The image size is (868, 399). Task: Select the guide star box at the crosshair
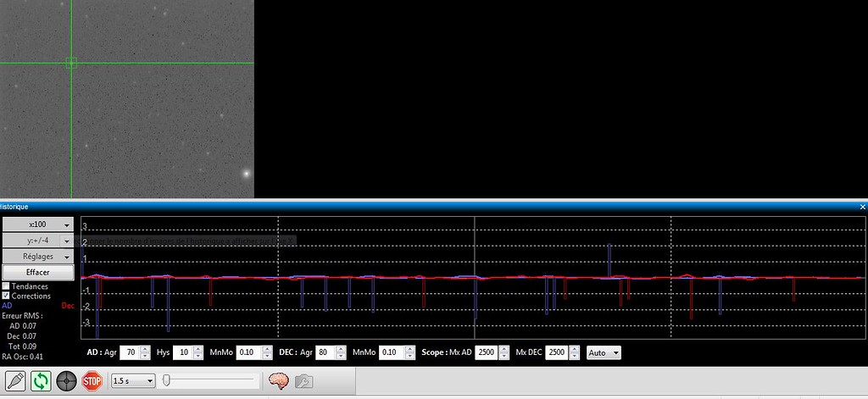tap(71, 63)
